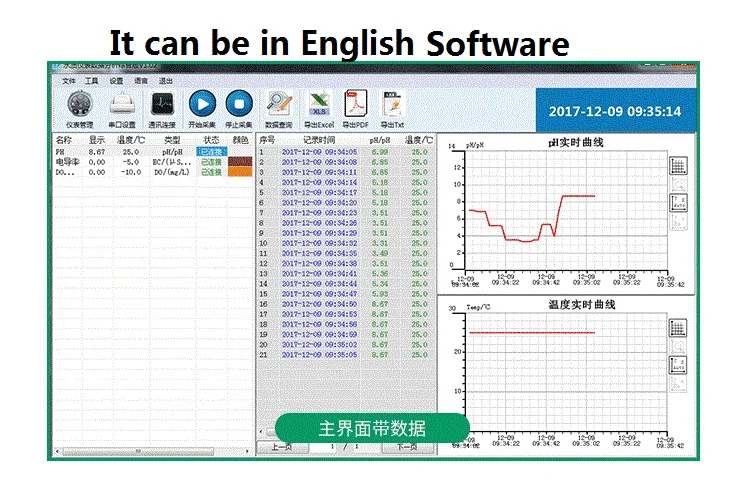
Task: Open the 设置 menu
Action: 116,81
